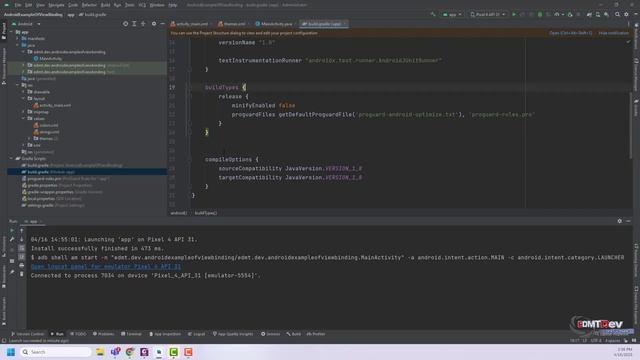The width and height of the screenshot is (640, 360).
Task: Click the wrench icon in Run panel
Action: pos(12,239)
